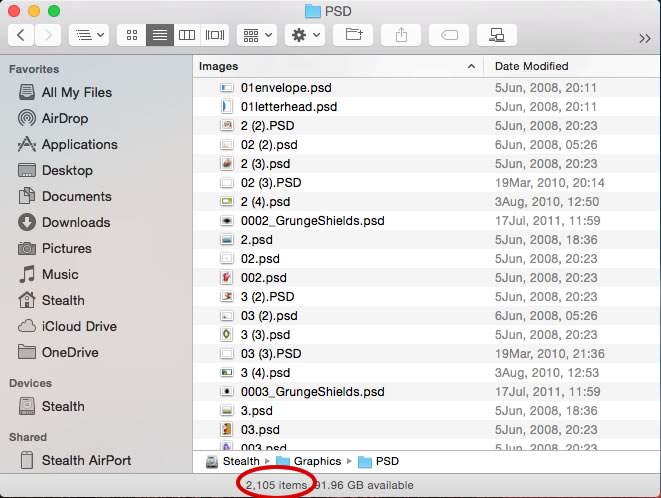The width and height of the screenshot is (661, 498).
Task: Select 3 (3).psd file
Action: click(x=427, y=334)
